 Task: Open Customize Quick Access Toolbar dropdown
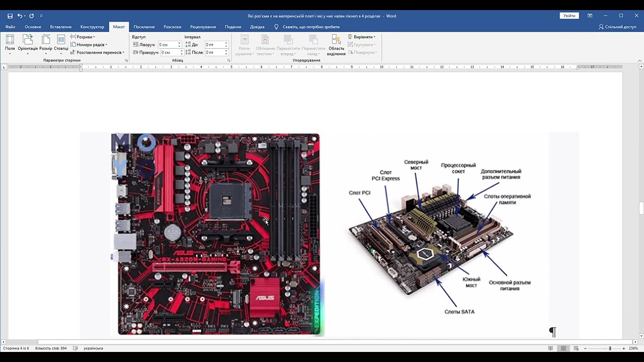pos(41,16)
